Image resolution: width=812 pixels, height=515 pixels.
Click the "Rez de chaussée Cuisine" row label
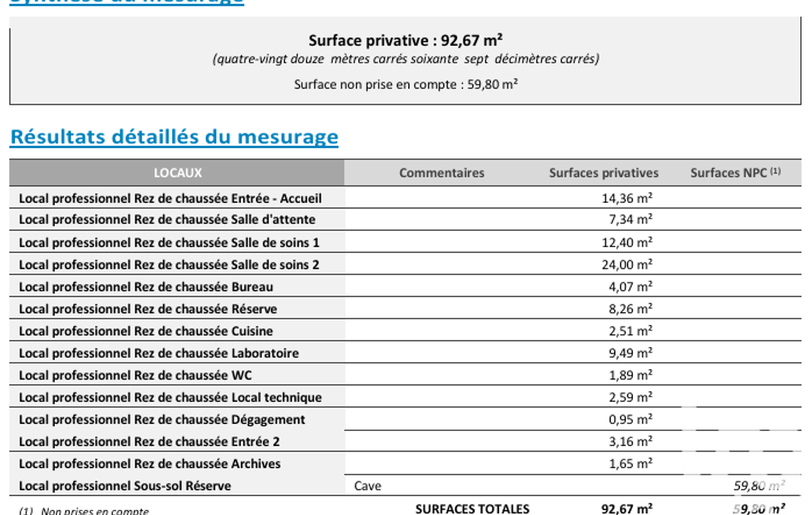pos(146,331)
